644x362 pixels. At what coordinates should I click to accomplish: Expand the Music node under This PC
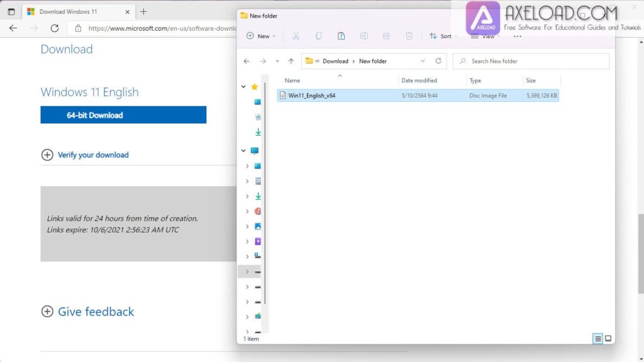pyautogui.click(x=247, y=211)
